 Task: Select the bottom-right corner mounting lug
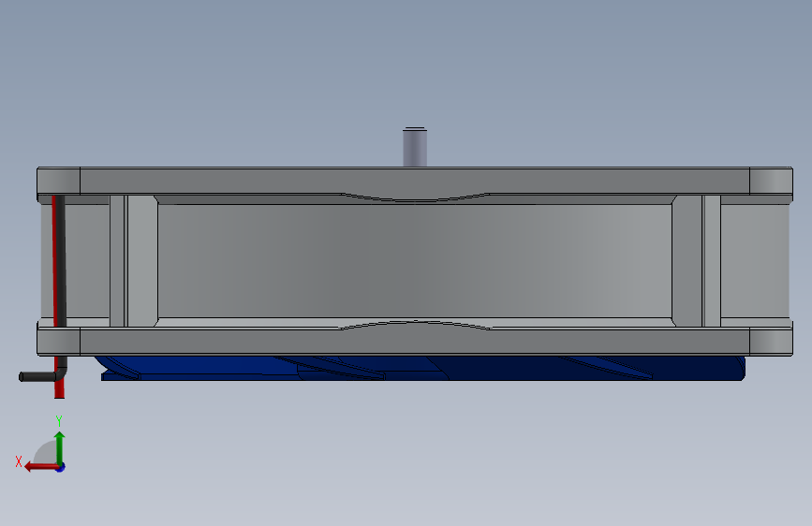click(771, 342)
